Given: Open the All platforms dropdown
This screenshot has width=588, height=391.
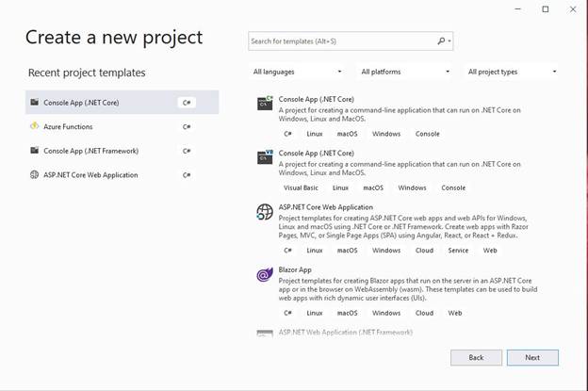Looking at the screenshot, I should click(405, 72).
